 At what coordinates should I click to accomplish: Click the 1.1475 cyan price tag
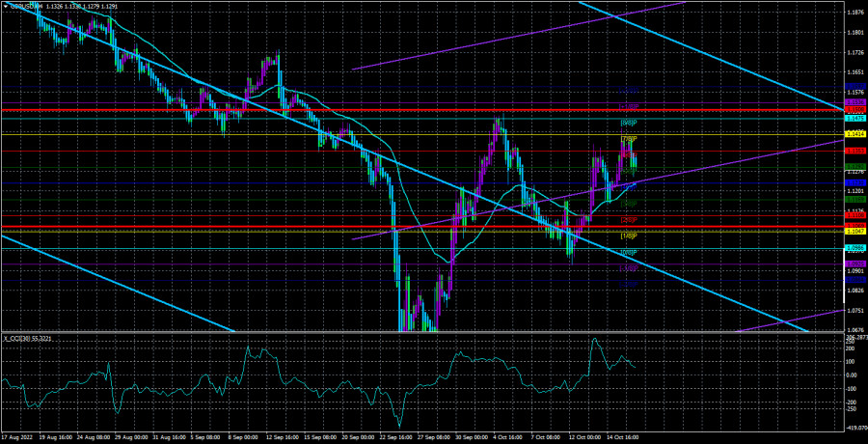[855, 119]
